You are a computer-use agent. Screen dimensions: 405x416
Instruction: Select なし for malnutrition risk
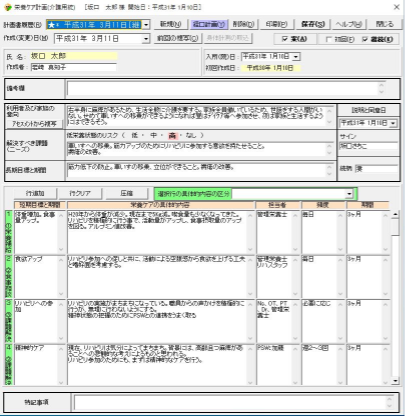[191, 135]
